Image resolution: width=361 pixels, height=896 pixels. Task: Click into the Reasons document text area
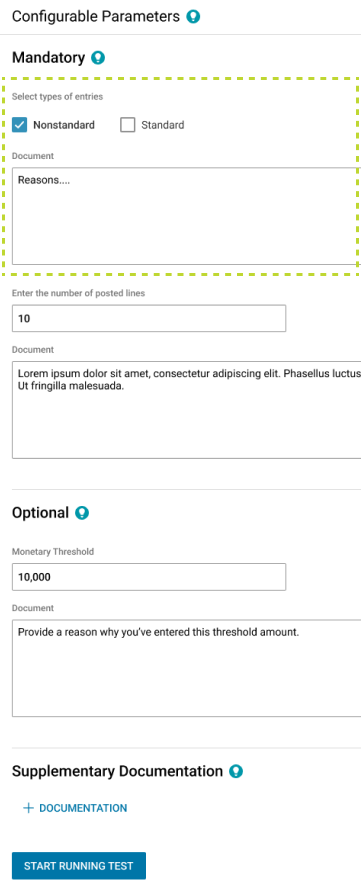(186, 216)
